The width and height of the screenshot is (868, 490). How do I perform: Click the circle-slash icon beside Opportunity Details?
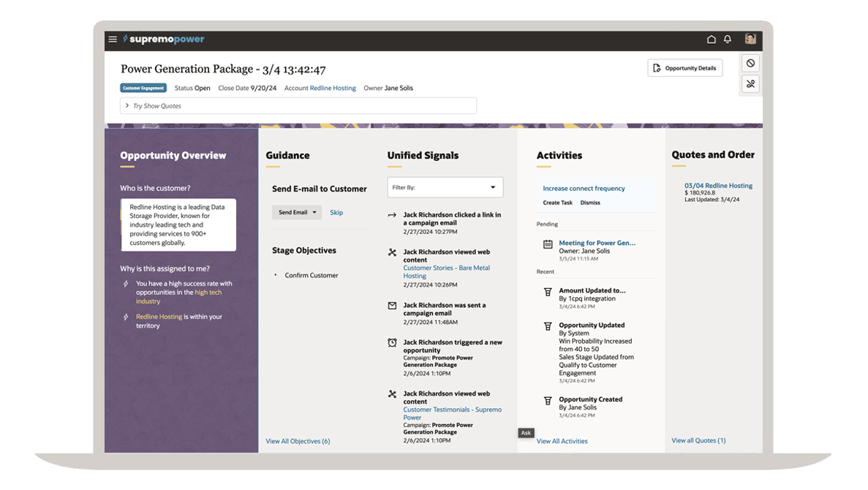pyautogui.click(x=750, y=64)
